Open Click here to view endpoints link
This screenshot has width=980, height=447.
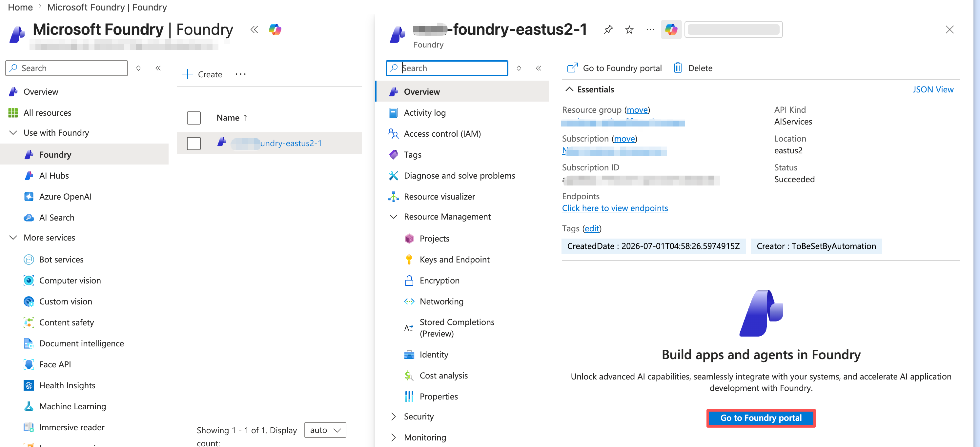click(x=615, y=208)
